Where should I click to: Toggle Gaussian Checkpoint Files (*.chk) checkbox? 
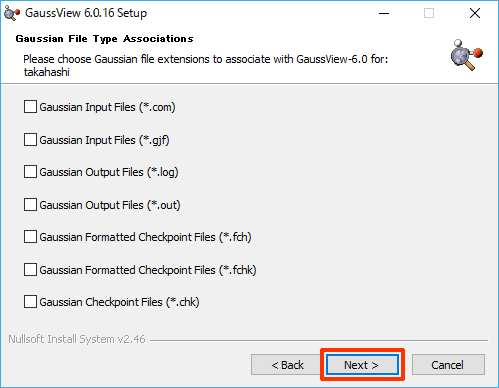coord(30,302)
